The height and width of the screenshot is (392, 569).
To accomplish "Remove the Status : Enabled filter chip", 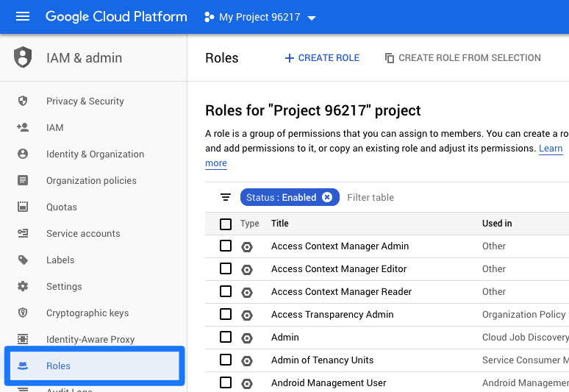I will tap(327, 197).
